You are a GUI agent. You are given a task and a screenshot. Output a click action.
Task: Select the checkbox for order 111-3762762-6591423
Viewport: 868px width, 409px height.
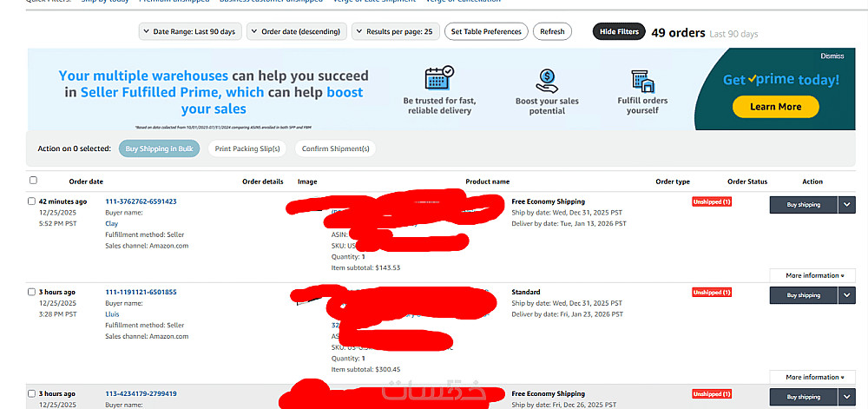pos(31,201)
